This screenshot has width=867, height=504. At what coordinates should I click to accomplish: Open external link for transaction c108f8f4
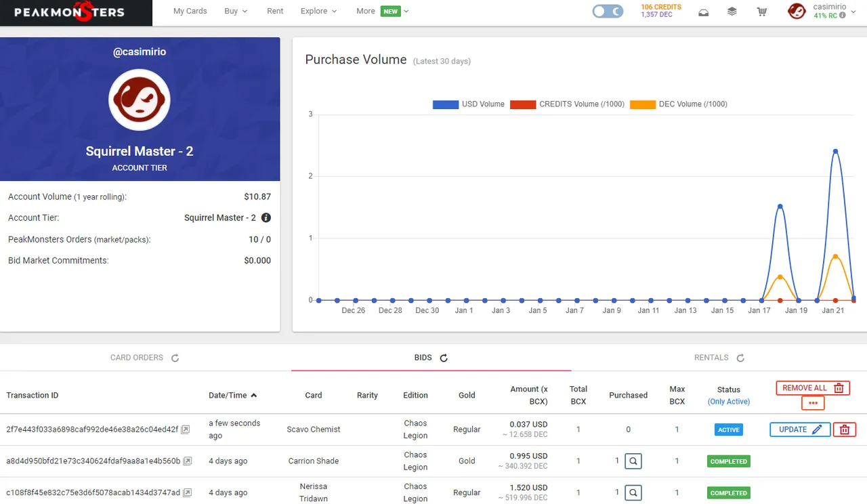coord(187,492)
